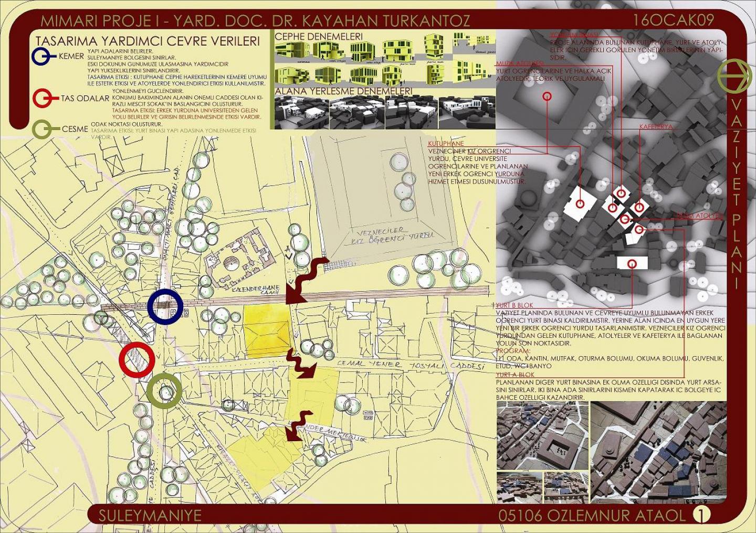756x533 pixels.
Task: Click the Tasarima Yardimci Cevre Verileri heading
Action: (x=147, y=41)
